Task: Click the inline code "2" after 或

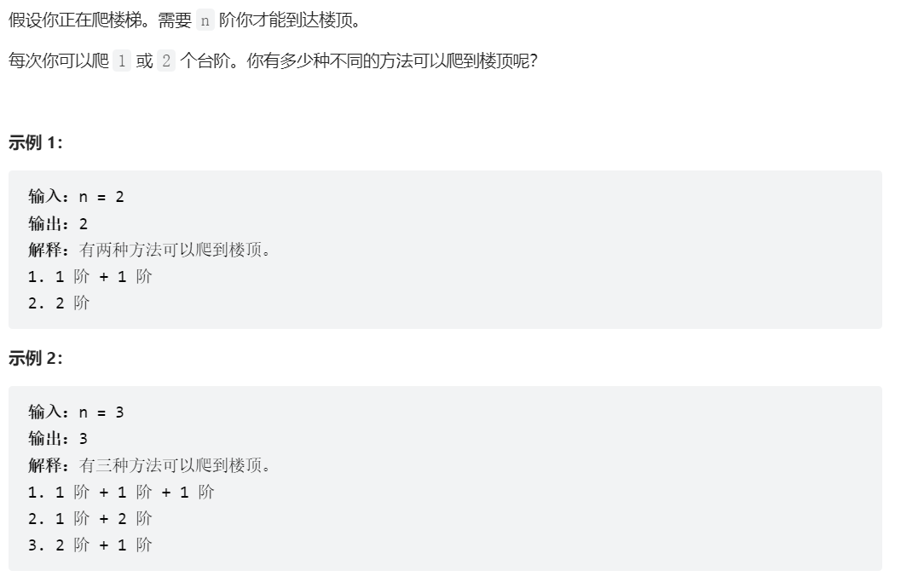Action: pos(166,61)
